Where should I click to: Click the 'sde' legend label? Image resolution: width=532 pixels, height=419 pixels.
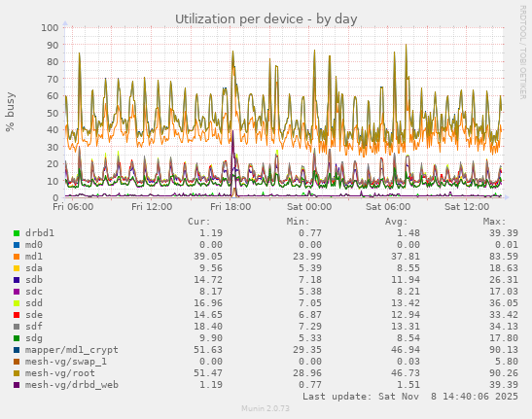click(34, 315)
